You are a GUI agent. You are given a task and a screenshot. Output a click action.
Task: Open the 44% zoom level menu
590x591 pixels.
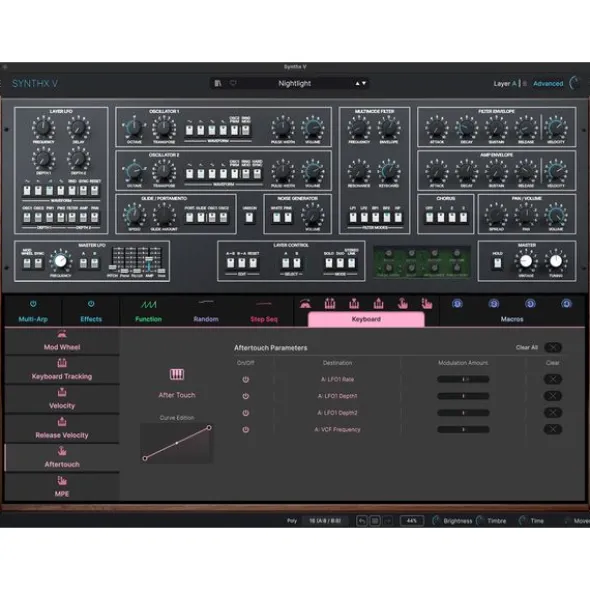click(x=412, y=521)
